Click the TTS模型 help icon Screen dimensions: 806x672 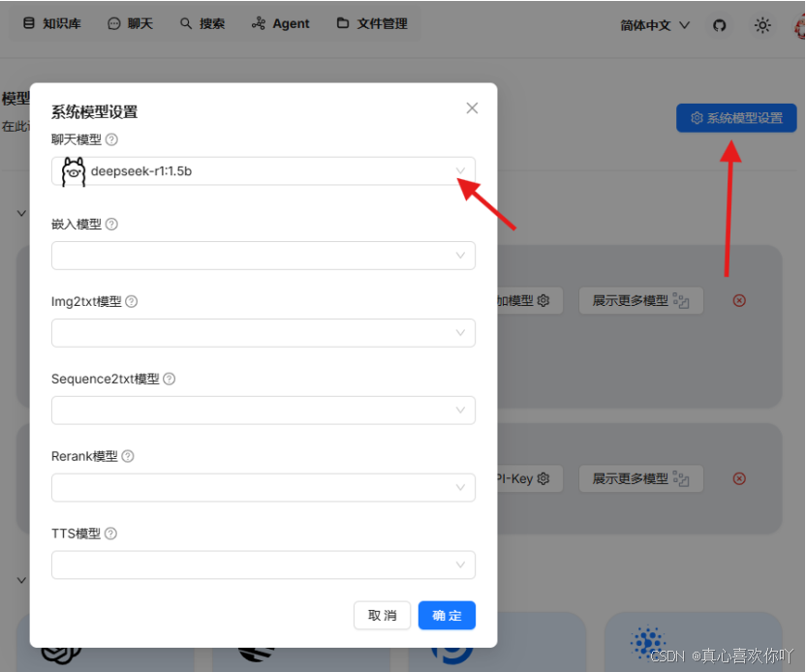[109, 534]
